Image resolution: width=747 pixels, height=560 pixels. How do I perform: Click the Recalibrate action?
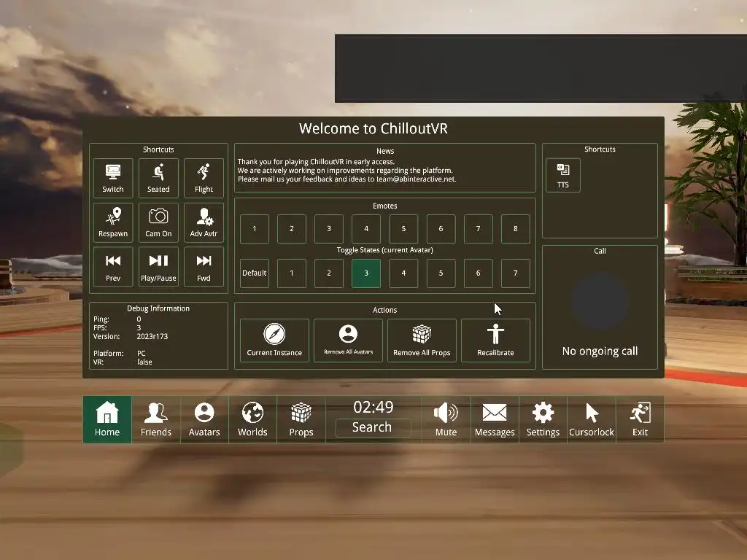495,341
